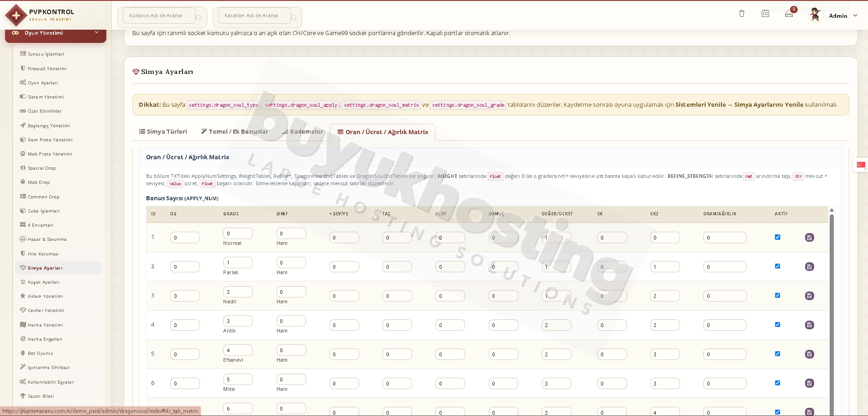The height and width of the screenshot is (416, 868).
Task: Open the calendar icon in top bar
Action: [765, 14]
